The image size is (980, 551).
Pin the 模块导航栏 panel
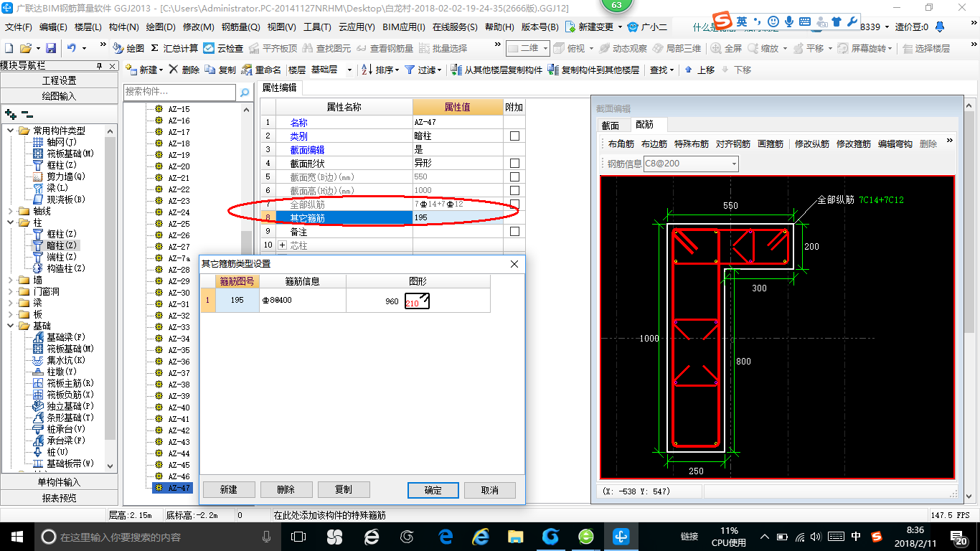pyautogui.click(x=100, y=66)
